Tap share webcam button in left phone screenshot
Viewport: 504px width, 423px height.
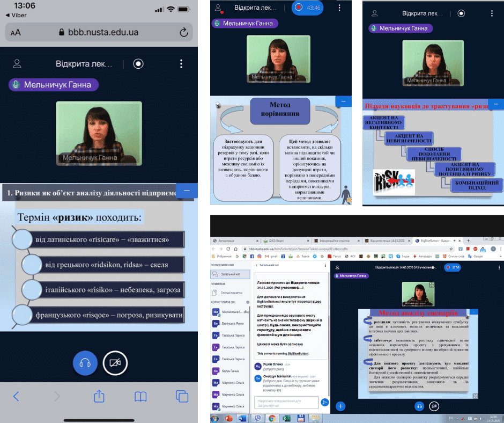[115, 363]
